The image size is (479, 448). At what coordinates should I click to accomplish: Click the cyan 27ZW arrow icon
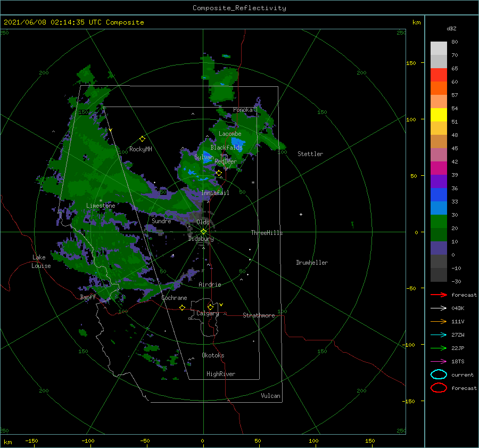point(439,335)
